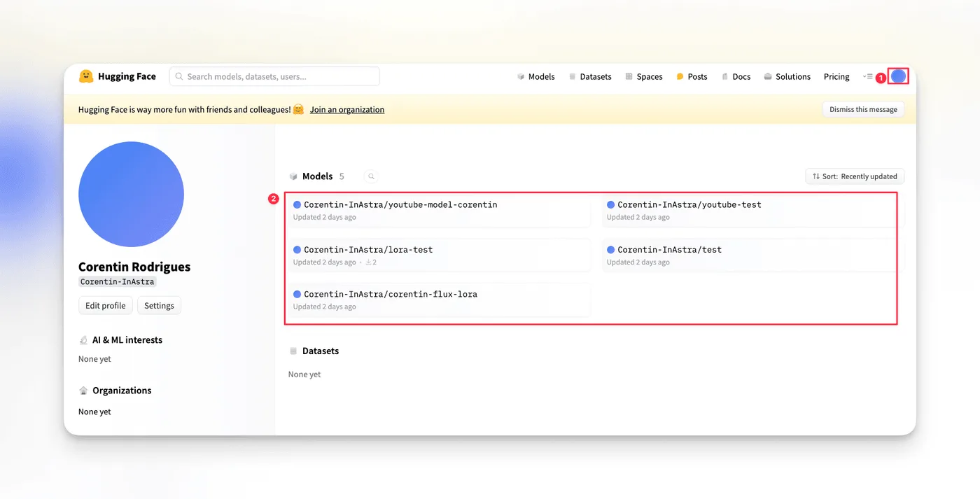
Task: Open the Models navigation item
Action: 535,77
